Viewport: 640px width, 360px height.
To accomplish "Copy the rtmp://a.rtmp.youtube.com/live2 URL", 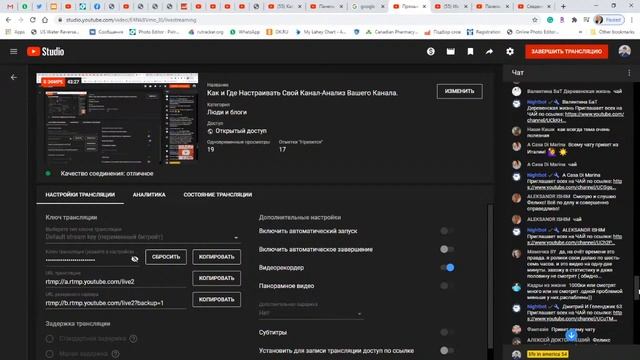I will click(216, 278).
